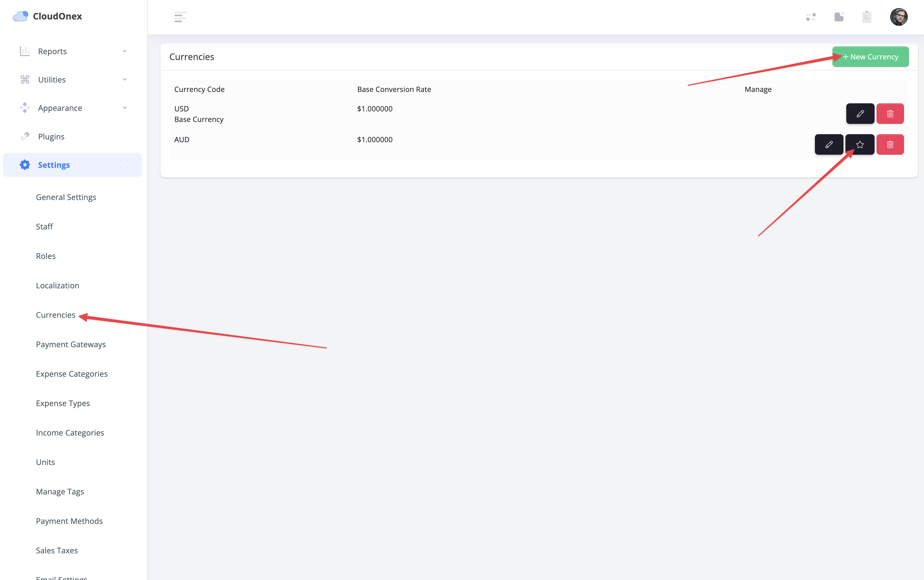
Task: Click the Settings gear icon
Action: (25, 164)
